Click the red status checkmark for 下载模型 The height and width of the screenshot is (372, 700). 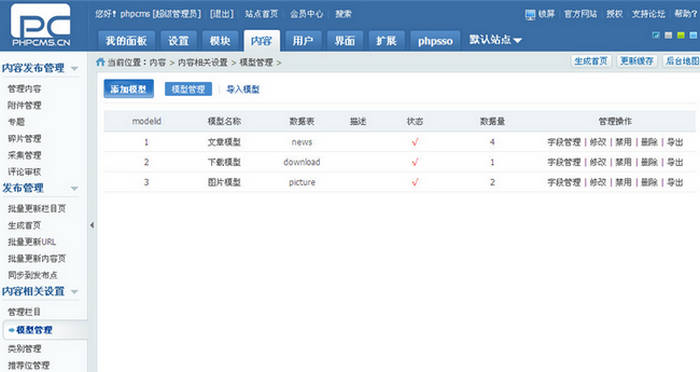click(415, 162)
